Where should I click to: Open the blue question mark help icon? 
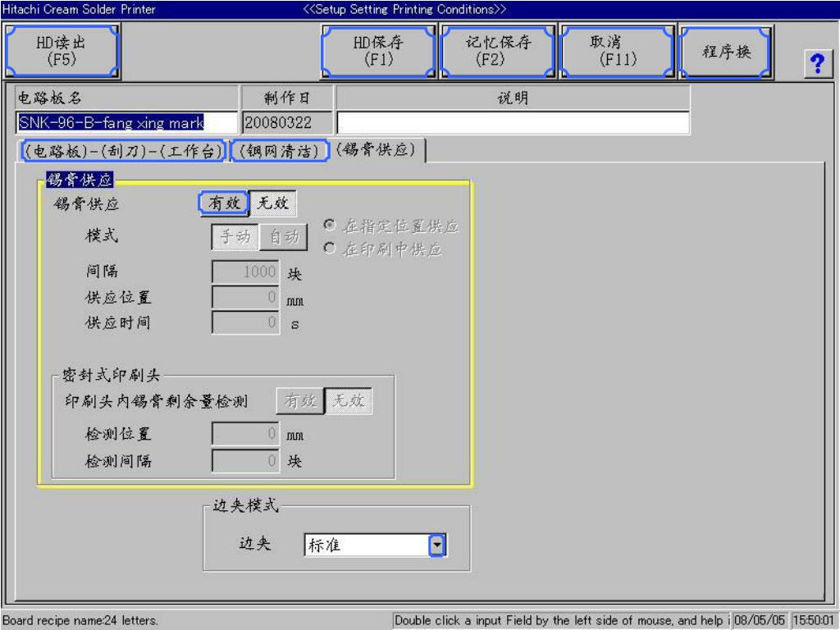pos(817,64)
